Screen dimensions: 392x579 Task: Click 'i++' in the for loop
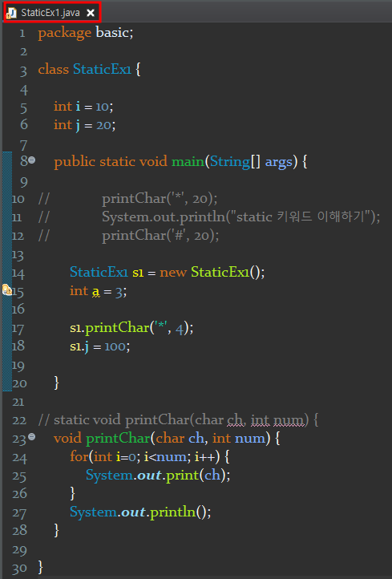pos(205,457)
